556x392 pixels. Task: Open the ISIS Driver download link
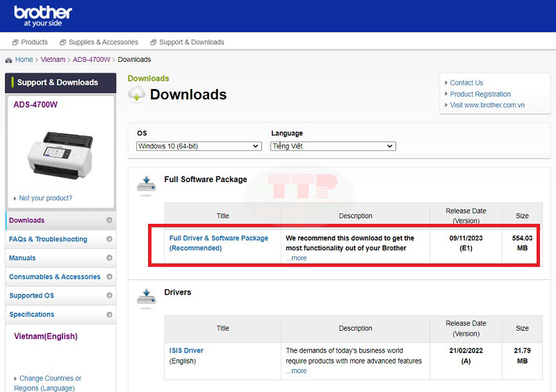tap(186, 351)
